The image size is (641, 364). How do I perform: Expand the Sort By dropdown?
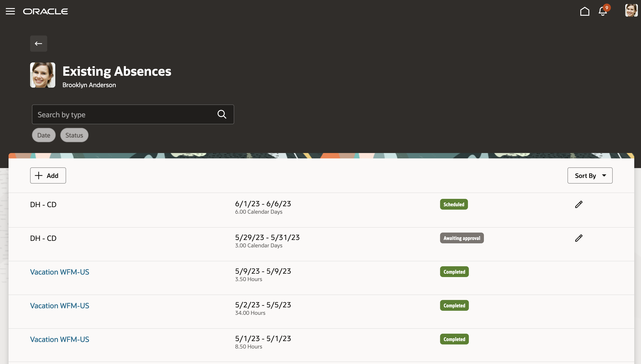point(590,175)
